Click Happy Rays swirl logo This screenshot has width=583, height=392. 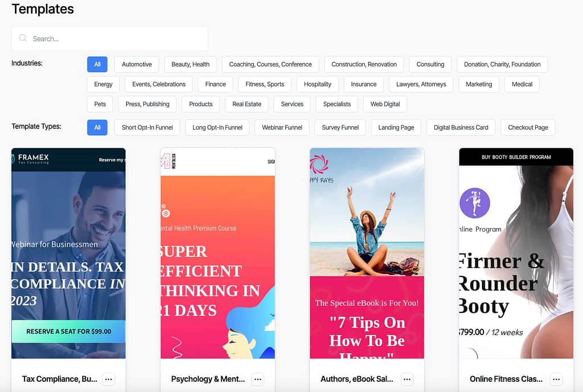tap(319, 165)
